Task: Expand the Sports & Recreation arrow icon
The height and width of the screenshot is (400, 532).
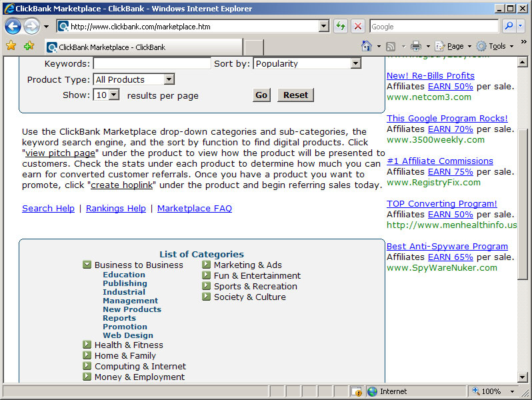Action: click(206, 286)
